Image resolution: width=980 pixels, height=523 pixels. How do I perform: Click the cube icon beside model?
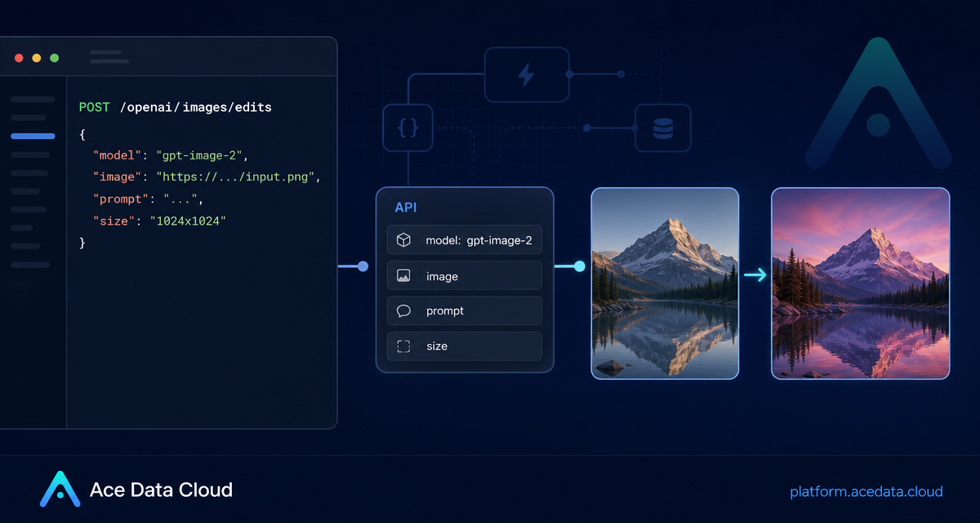(x=403, y=240)
